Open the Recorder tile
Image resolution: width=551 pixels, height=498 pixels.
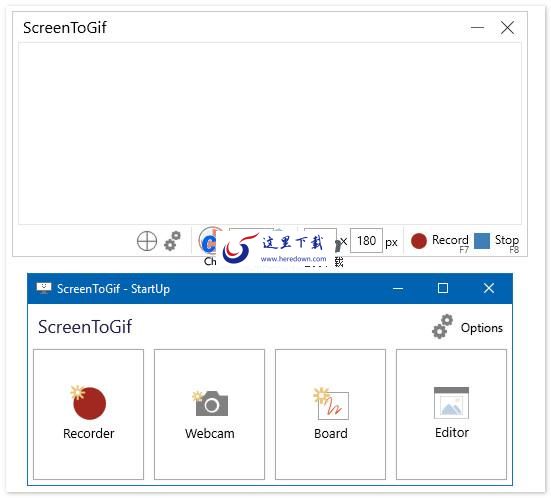pos(89,414)
